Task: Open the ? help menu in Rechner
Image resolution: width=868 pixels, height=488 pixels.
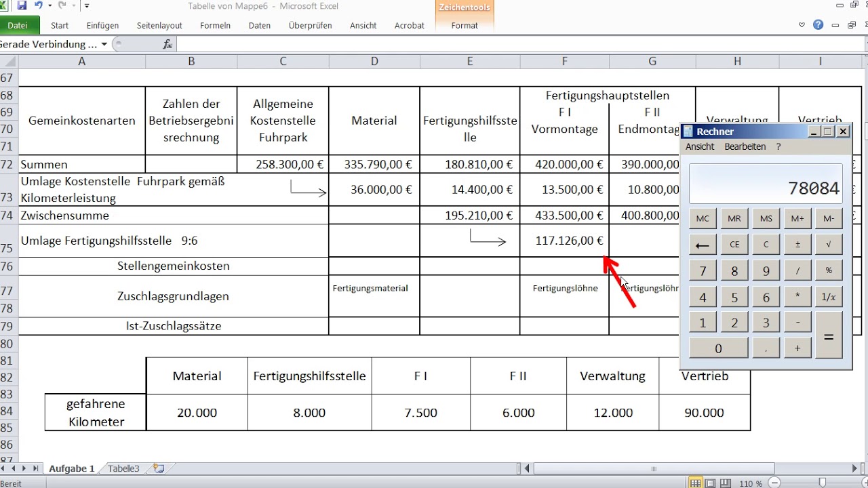Action: click(778, 146)
